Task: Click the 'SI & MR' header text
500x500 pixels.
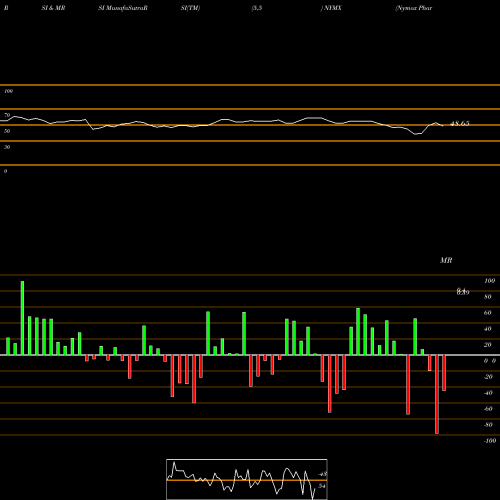Action: (53, 8)
